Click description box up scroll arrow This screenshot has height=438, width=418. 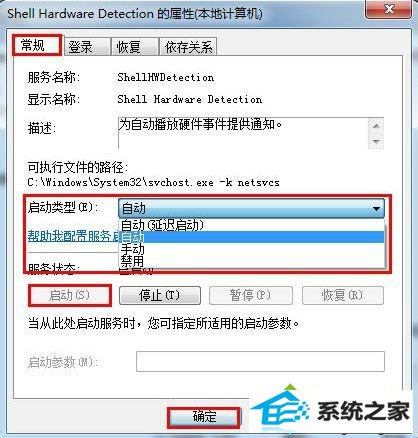coord(376,126)
